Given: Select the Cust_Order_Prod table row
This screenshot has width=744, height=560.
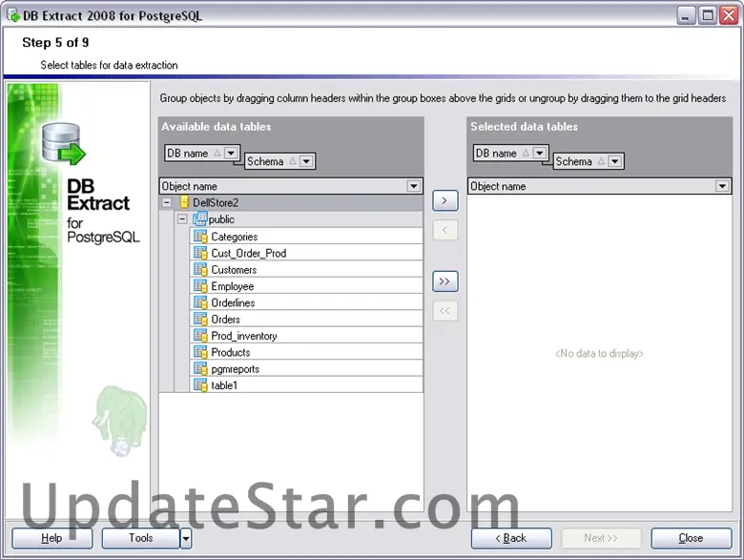Looking at the screenshot, I should (x=306, y=253).
